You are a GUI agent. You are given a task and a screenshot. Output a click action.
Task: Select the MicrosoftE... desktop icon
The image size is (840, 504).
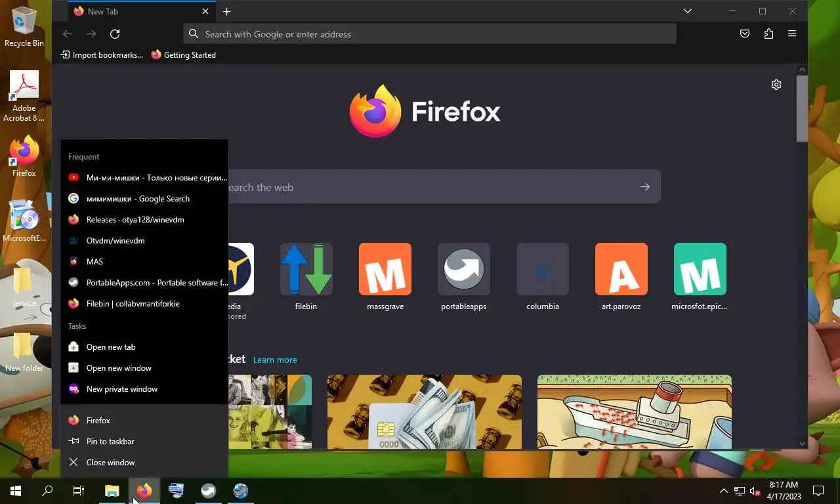24,220
